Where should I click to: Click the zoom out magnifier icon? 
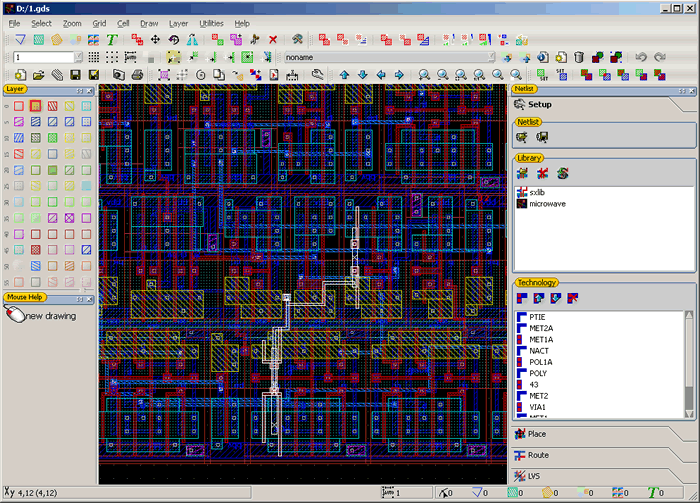click(442, 75)
